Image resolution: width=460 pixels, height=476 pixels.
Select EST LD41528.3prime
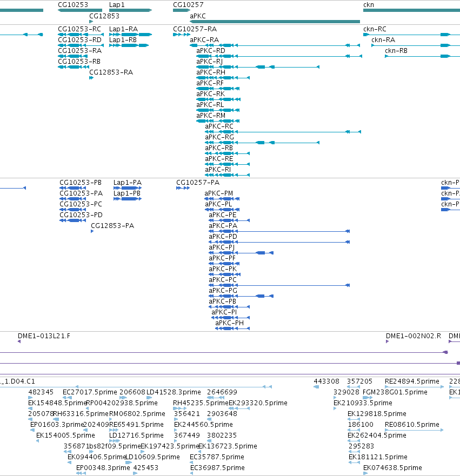[149, 398]
